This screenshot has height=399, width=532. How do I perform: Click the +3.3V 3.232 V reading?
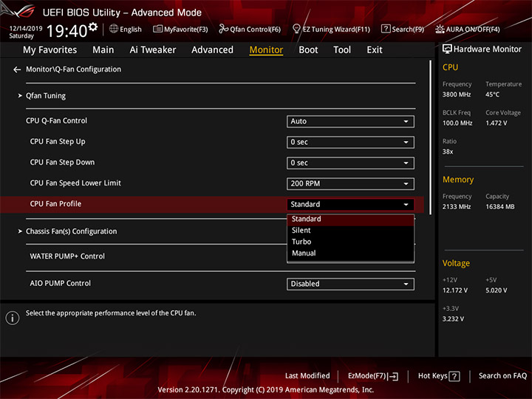(453, 319)
